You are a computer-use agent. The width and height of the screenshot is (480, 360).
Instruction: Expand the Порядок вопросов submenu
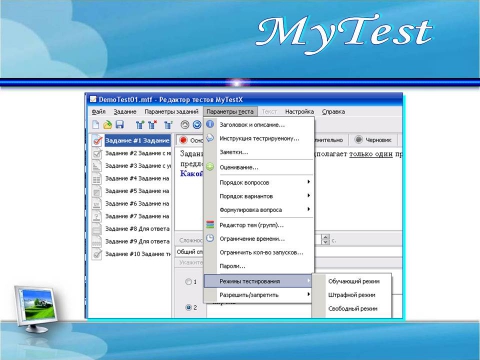[309, 182]
